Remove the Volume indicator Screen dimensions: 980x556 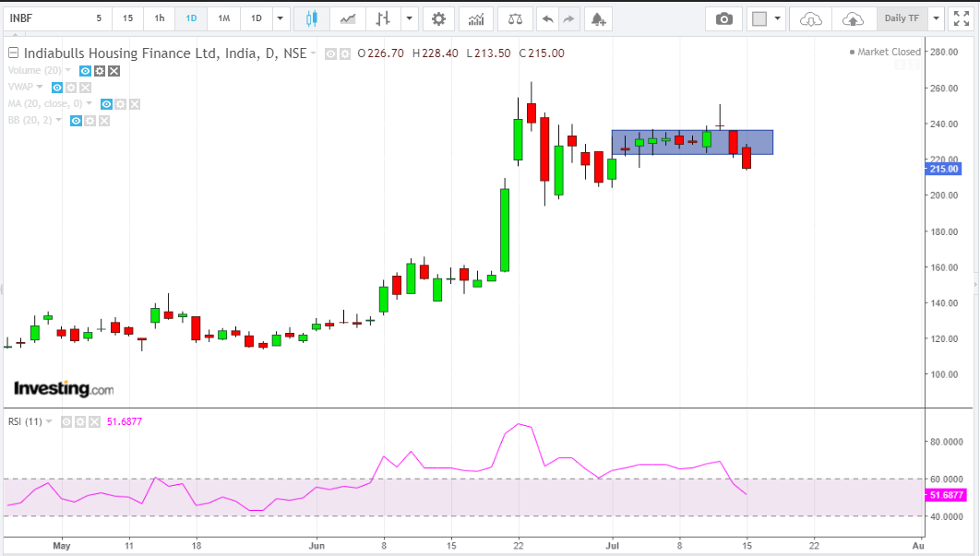[114, 71]
